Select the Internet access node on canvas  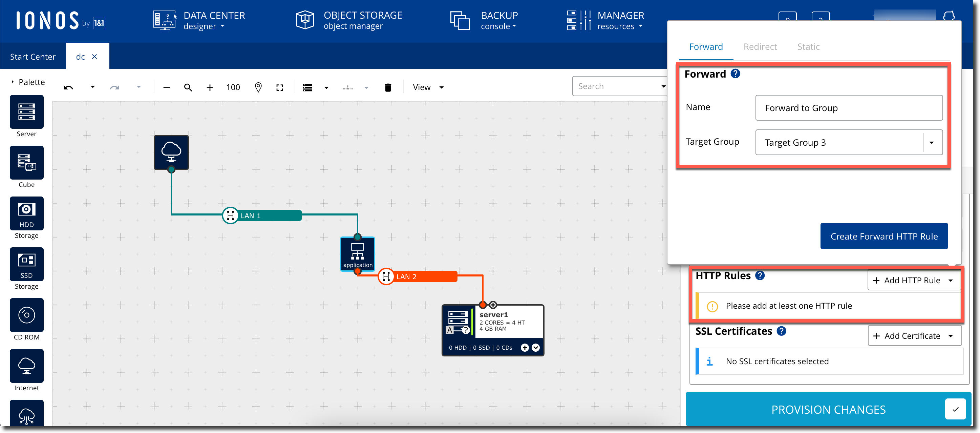(171, 152)
